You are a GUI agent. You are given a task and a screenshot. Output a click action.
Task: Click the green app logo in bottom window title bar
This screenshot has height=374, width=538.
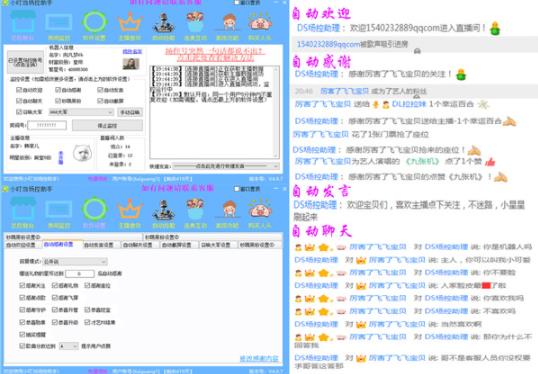pos(5,189)
